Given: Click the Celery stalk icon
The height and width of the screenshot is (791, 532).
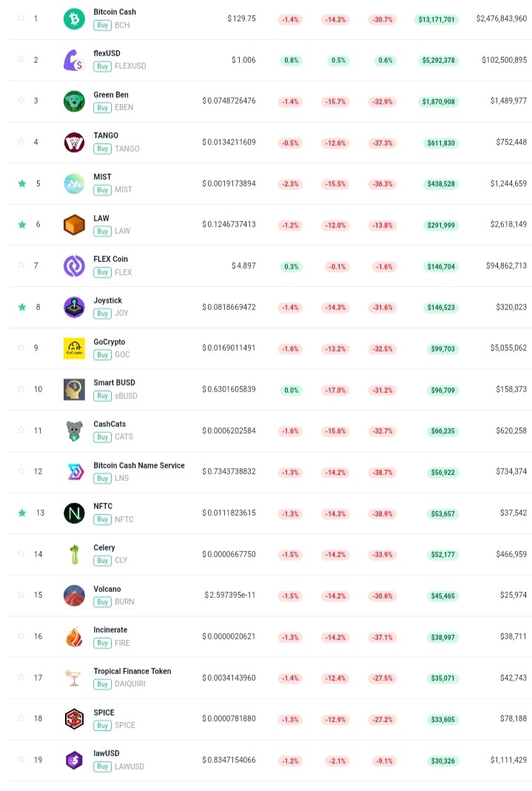Looking at the screenshot, I should 74,554.
